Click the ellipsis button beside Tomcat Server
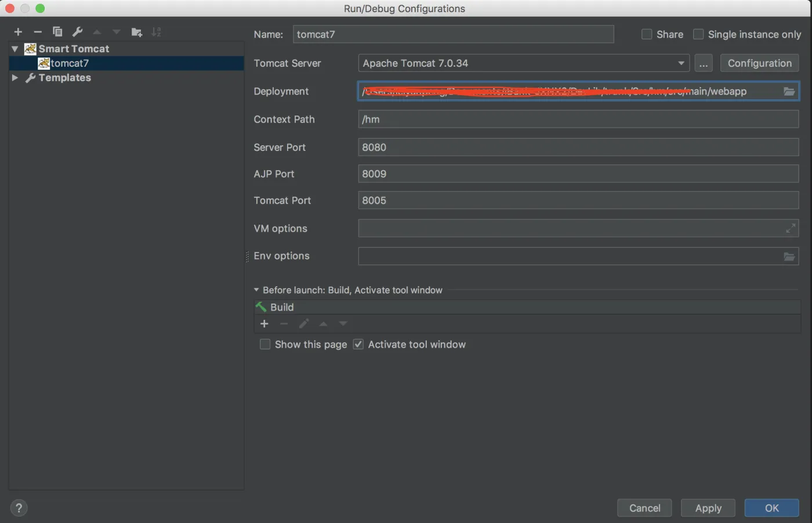The height and width of the screenshot is (523, 812). (704, 63)
